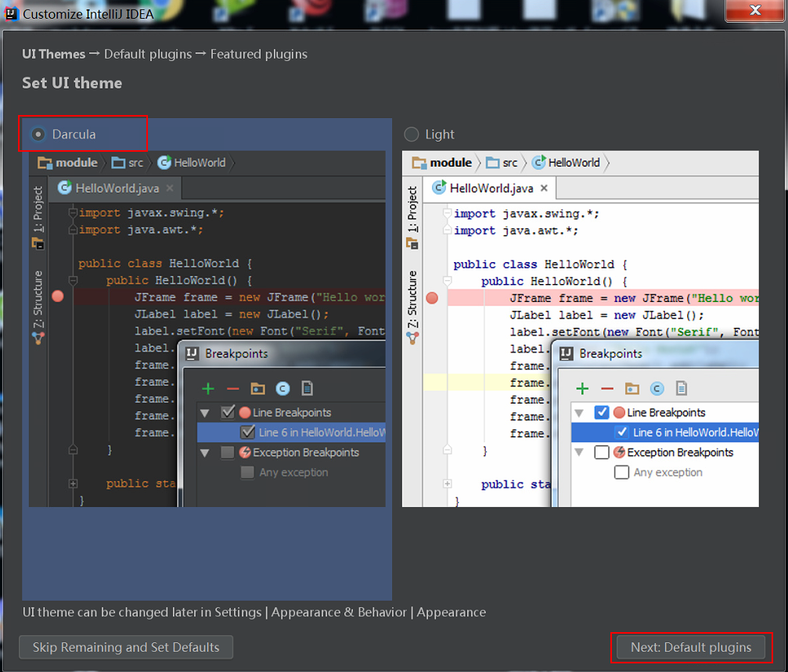788x672 pixels.
Task: Click the green plus icon in Light preview
Action: (x=582, y=388)
